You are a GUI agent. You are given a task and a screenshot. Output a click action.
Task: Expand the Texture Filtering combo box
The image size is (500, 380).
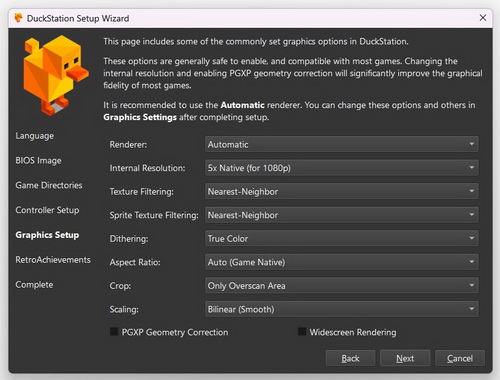tap(342, 191)
